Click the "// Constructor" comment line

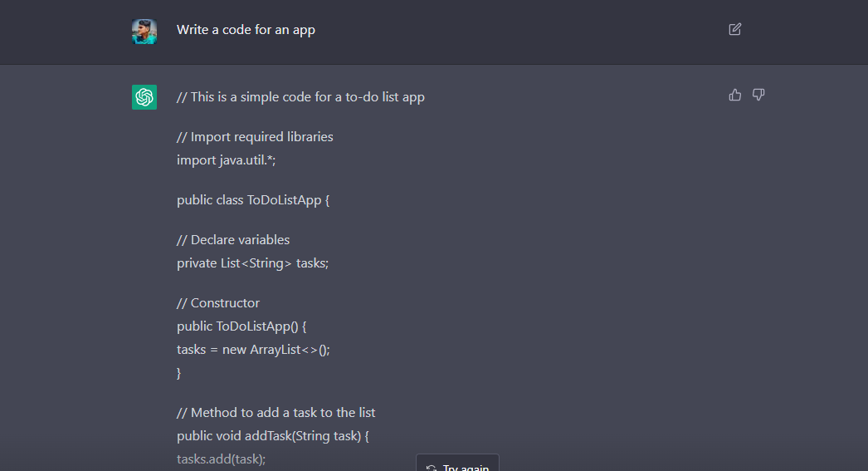click(218, 303)
